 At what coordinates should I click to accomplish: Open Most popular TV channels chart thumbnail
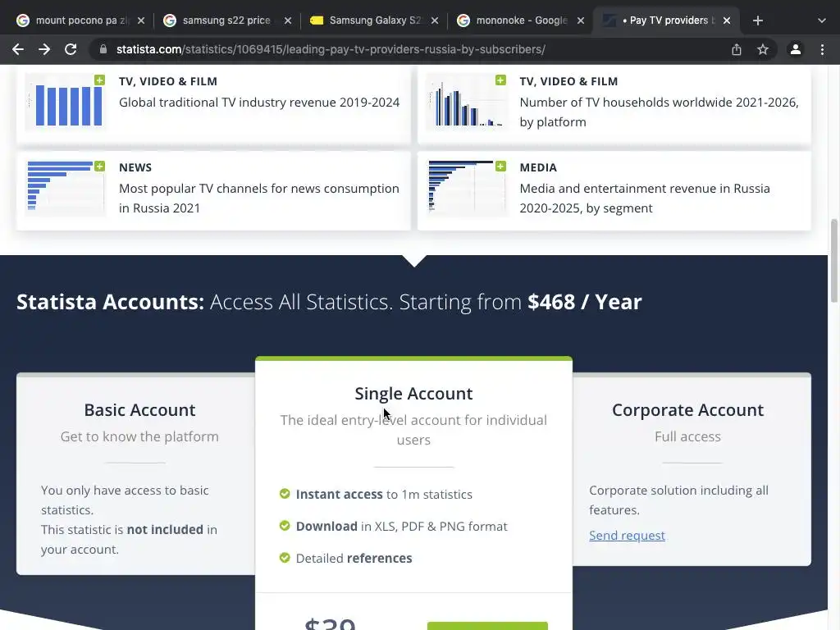click(65, 188)
